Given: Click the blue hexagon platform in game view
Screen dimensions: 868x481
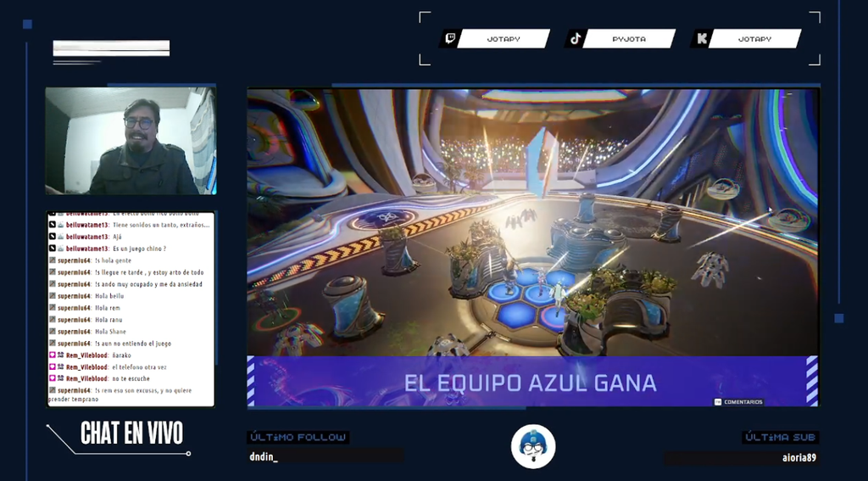Looking at the screenshot, I should coord(531,299).
